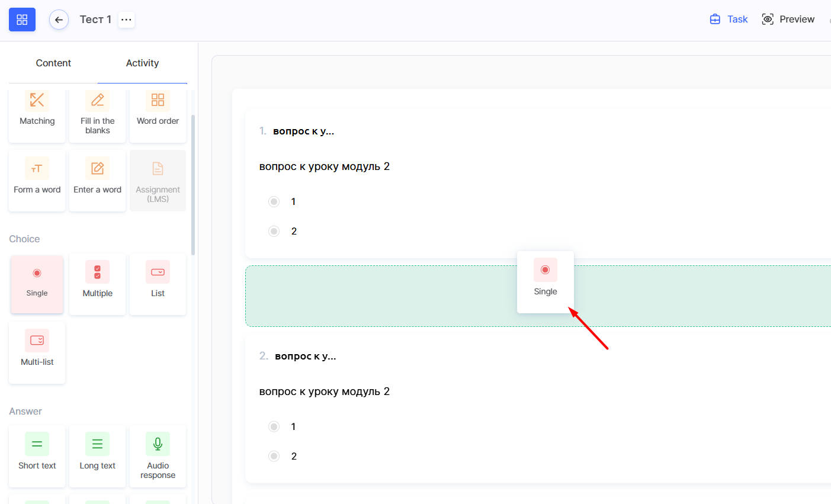Add an Enter a word activity
831x504 pixels.
(98, 180)
